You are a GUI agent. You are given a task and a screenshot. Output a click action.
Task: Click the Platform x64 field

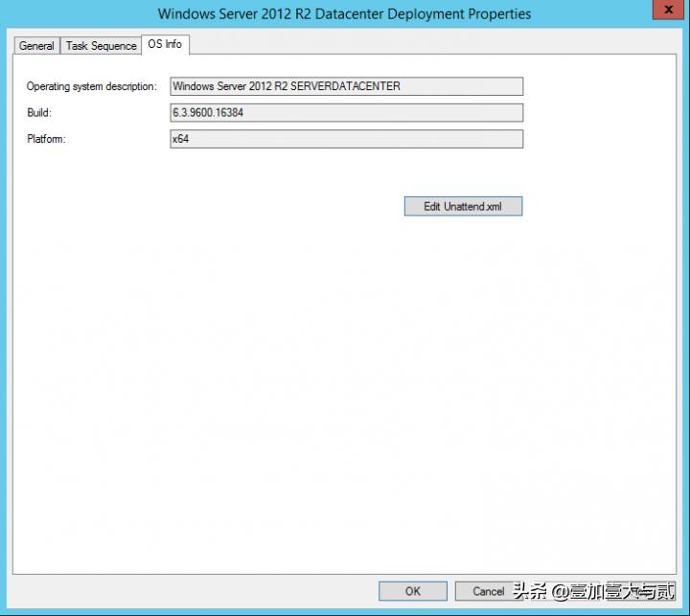346,139
